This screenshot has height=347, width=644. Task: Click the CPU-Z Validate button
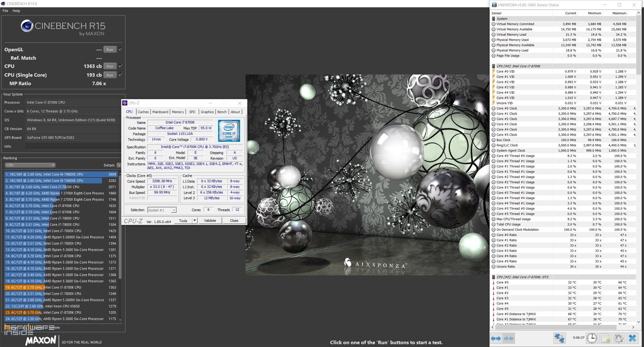pos(210,221)
